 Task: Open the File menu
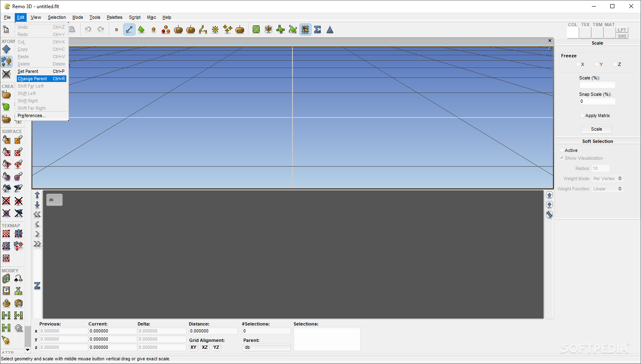(7, 17)
